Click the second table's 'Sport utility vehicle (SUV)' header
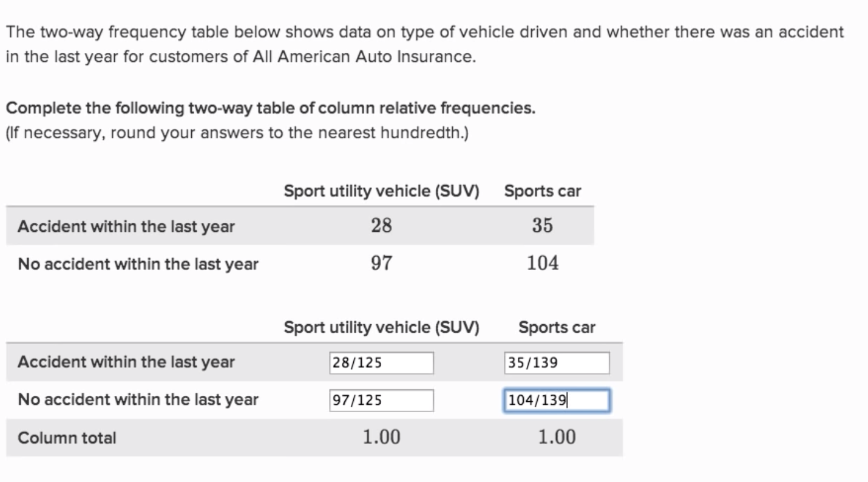The image size is (868, 482). pyautogui.click(x=382, y=328)
